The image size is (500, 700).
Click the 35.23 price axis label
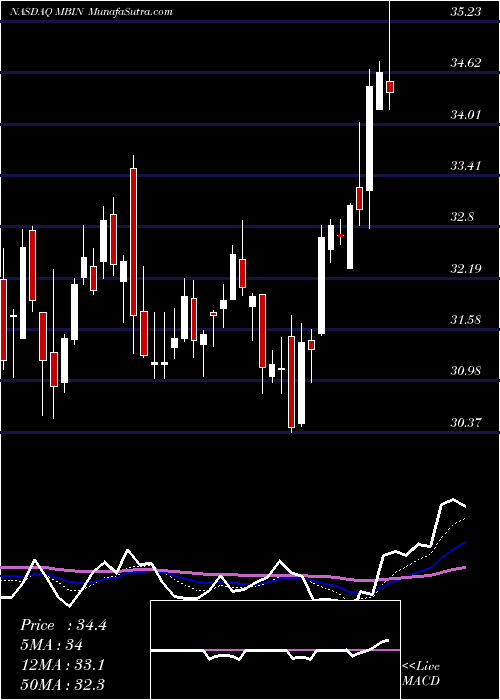click(465, 12)
